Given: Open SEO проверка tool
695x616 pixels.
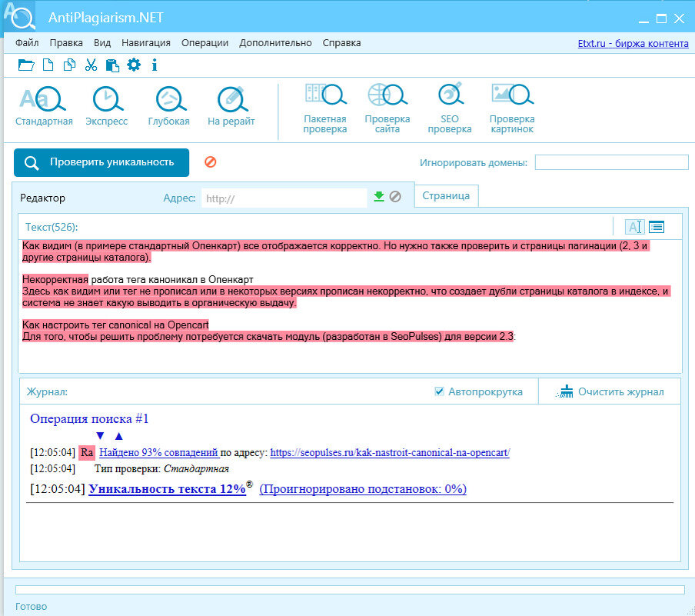Looking at the screenshot, I should (450, 108).
